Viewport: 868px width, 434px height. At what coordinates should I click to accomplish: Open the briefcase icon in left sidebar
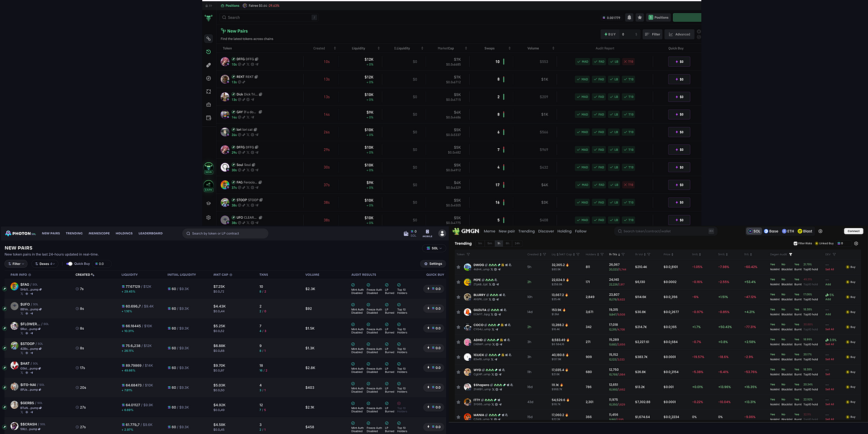[x=208, y=104]
